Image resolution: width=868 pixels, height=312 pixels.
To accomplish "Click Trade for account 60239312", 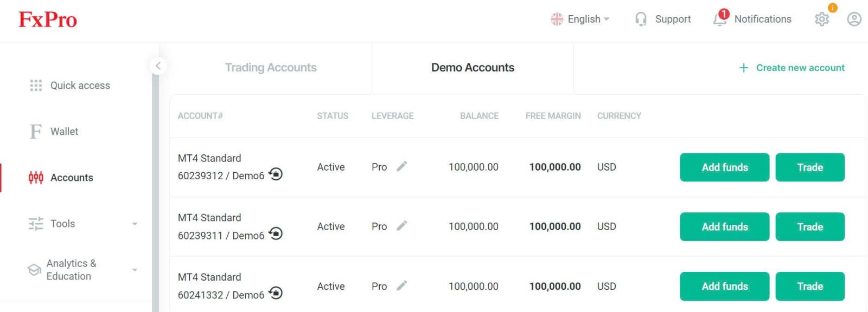I will (x=810, y=167).
